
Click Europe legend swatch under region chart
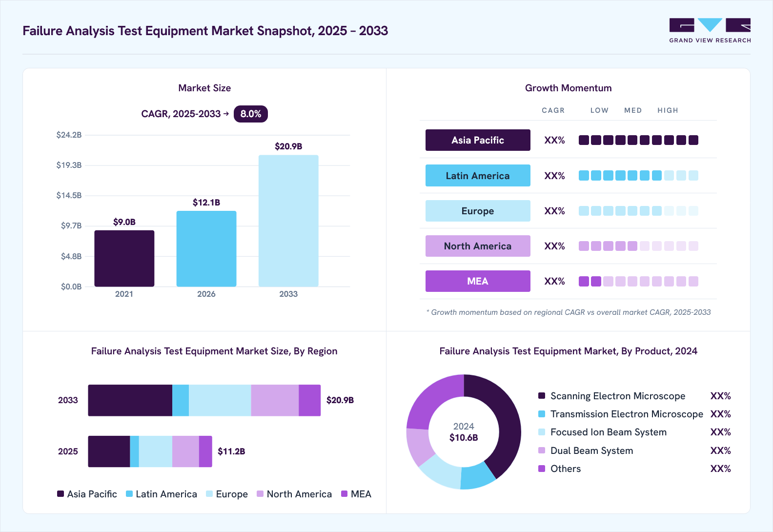[x=209, y=494]
